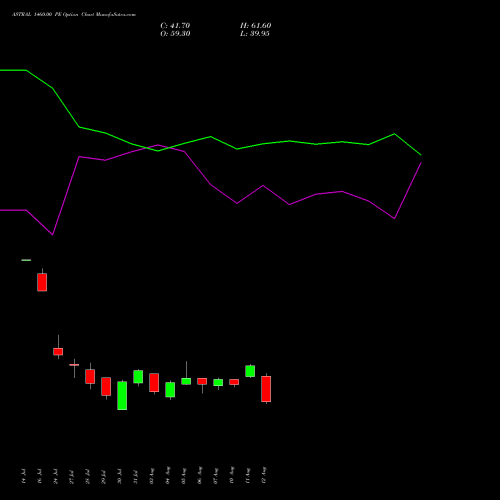Select the 06 Aug date label
The image size is (500, 500).
[x=199, y=475]
